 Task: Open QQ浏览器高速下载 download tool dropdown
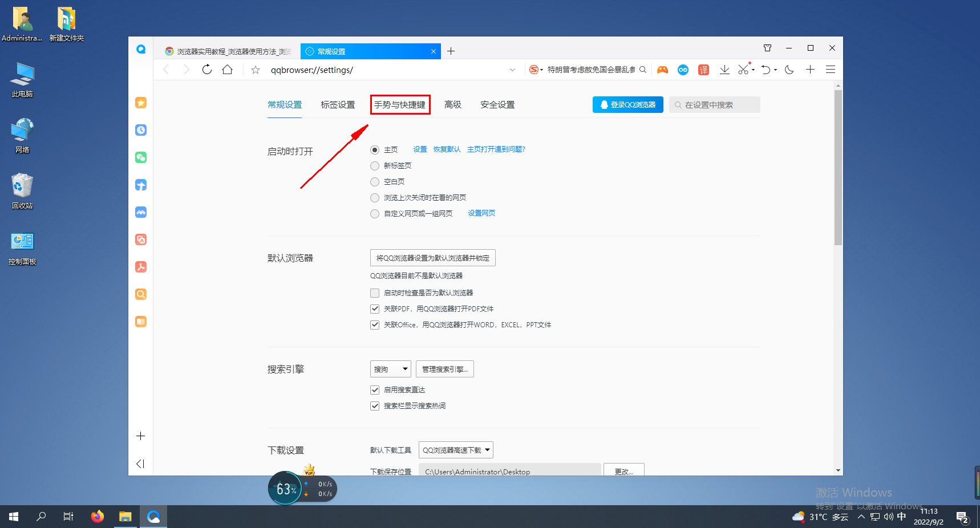456,450
